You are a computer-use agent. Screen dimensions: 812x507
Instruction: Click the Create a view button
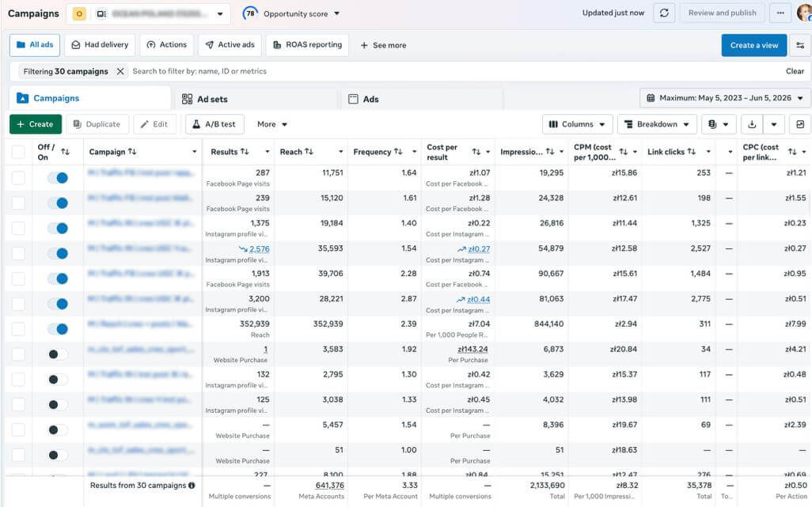(x=754, y=46)
